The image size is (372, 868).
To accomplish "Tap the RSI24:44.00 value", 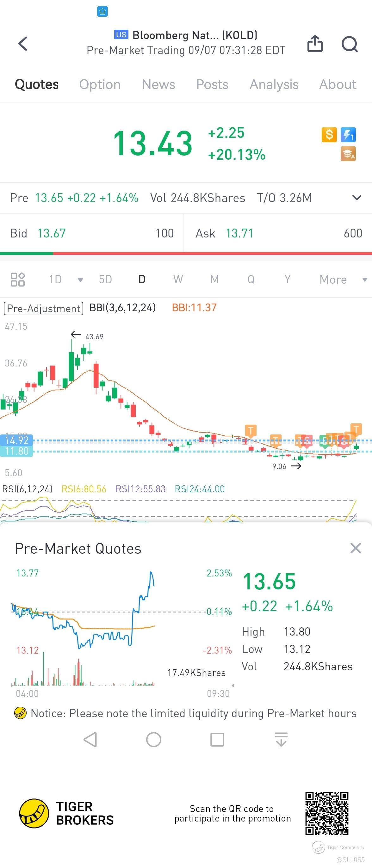I will tap(200, 489).
